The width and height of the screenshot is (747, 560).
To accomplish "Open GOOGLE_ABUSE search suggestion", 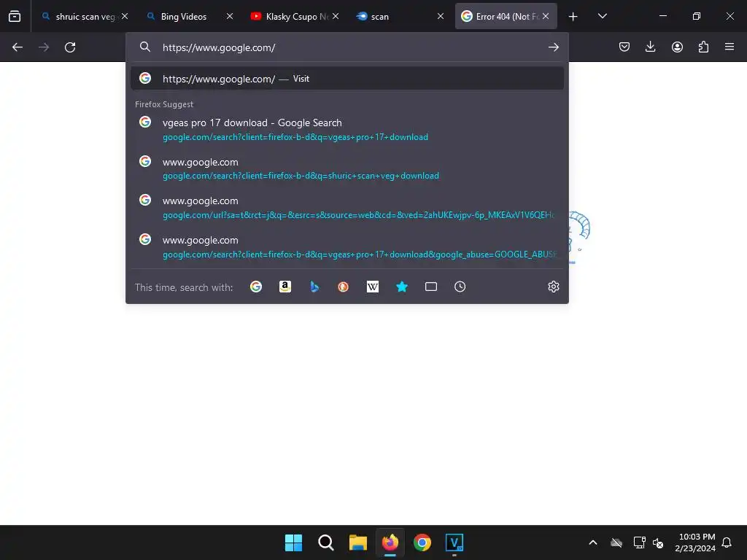I will (347, 246).
